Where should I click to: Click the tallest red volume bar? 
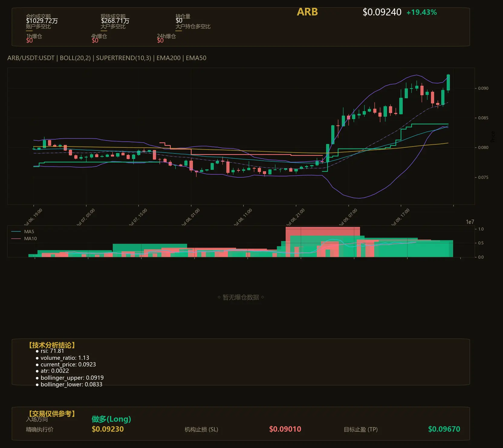tap(323, 242)
